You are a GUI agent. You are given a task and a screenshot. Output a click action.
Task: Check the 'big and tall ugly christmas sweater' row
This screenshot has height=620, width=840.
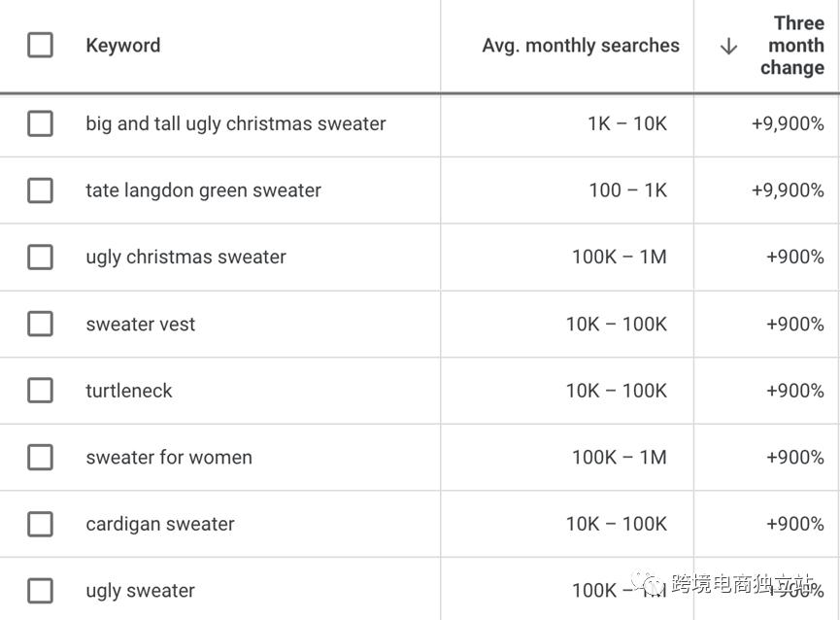click(40, 123)
